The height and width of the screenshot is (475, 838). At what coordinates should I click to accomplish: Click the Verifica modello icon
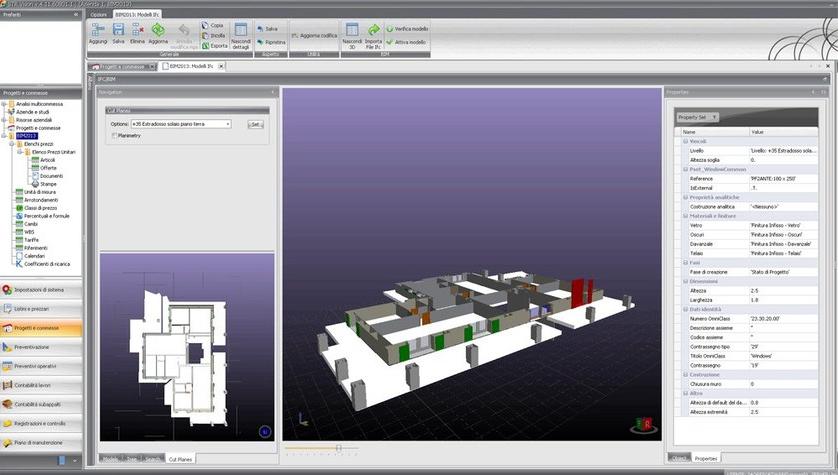pyautogui.click(x=390, y=29)
